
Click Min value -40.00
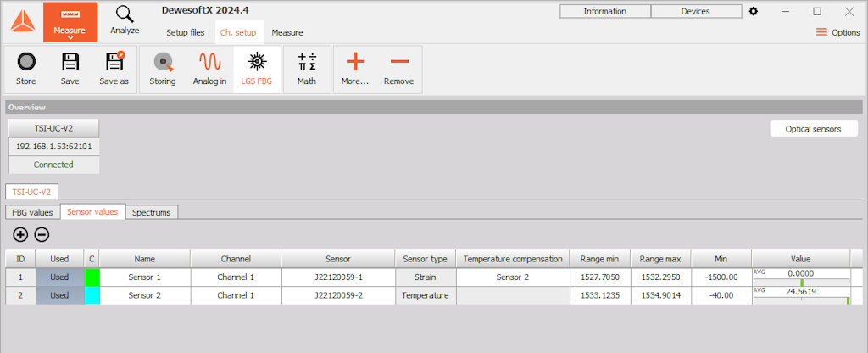pyautogui.click(x=721, y=295)
